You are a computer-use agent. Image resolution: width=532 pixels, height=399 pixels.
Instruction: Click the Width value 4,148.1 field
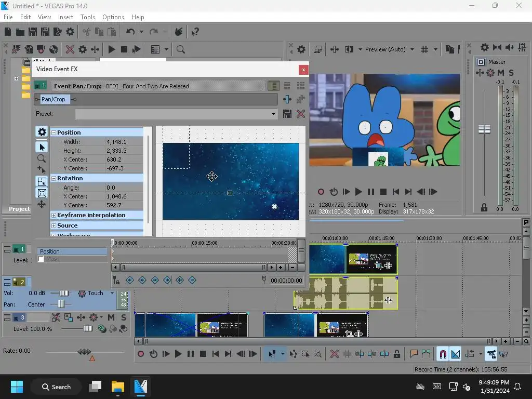[124, 142]
